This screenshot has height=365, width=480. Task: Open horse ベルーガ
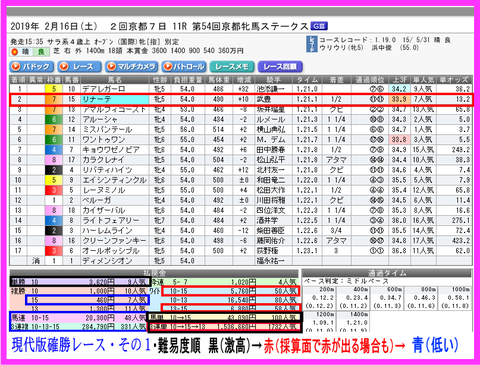pos(97,200)
